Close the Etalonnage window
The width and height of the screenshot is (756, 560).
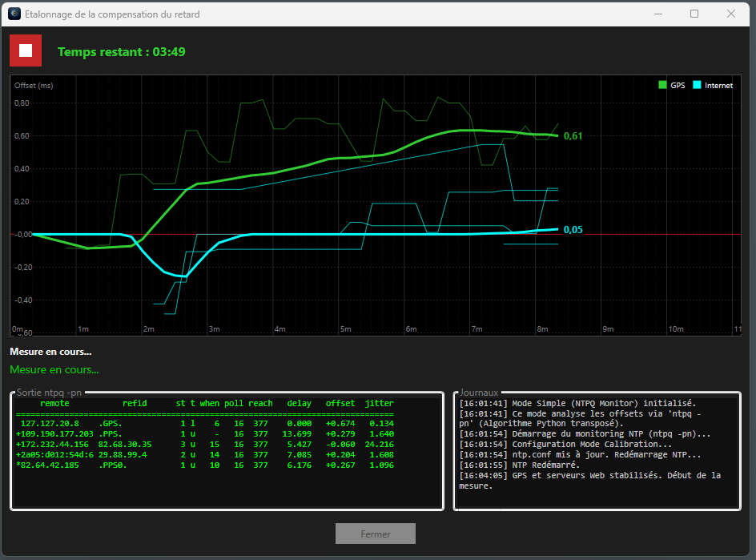point(731,14)
